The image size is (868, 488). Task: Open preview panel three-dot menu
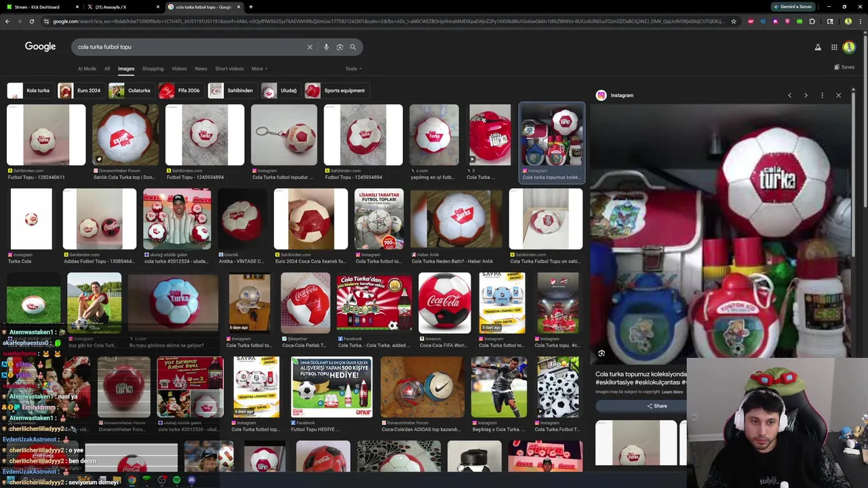click(822, 96)
